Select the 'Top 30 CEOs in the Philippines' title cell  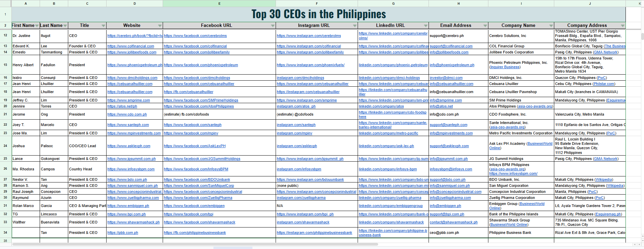319,14
